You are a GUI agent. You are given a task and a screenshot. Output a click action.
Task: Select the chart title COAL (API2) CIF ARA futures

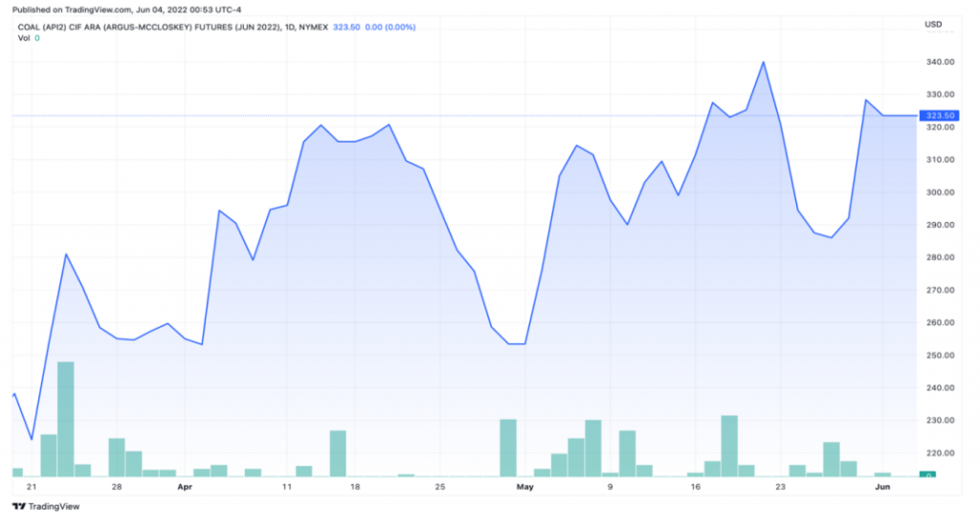click(x=172, y=27)
